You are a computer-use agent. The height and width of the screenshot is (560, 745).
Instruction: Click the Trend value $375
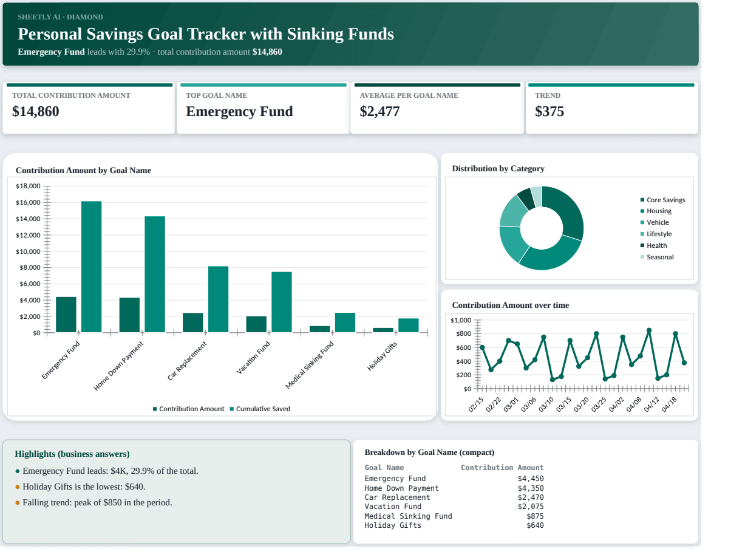549,111
